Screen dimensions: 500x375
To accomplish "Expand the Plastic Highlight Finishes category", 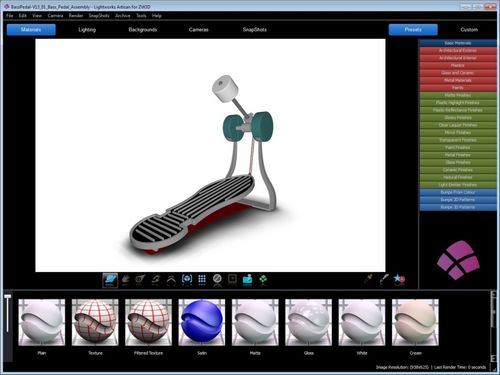I will [x=458, y=103].
